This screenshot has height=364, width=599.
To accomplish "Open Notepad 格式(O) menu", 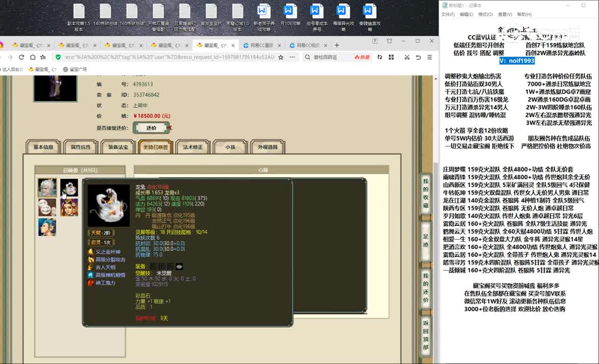I will pyautogui.click(x=486, y=14).
